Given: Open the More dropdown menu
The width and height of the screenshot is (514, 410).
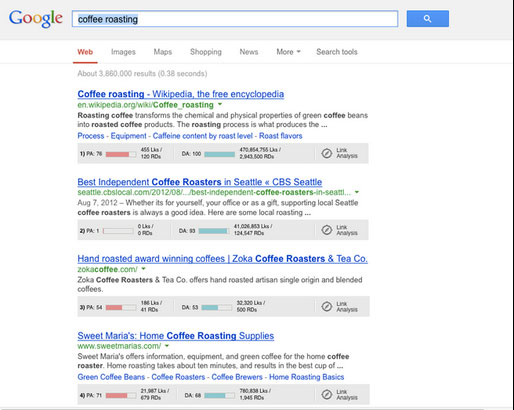Looking at the screenshot, I should pyautogui.click(x=288, y=52).
